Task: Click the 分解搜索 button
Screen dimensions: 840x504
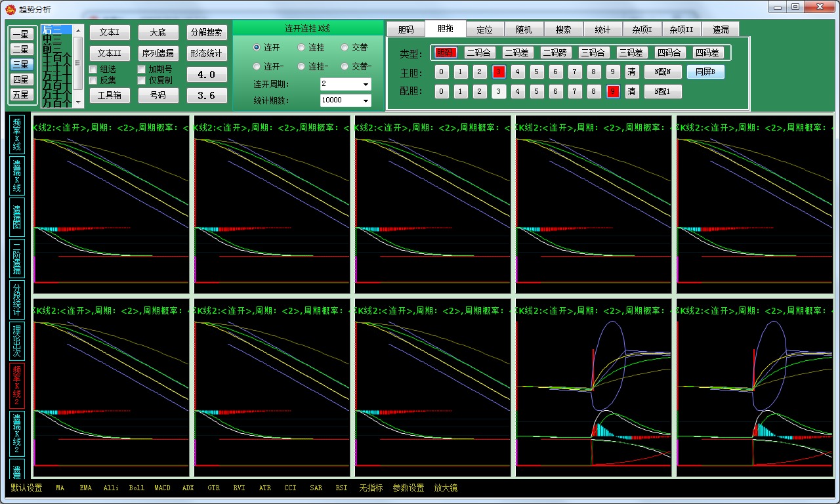Action: [207, 32]
